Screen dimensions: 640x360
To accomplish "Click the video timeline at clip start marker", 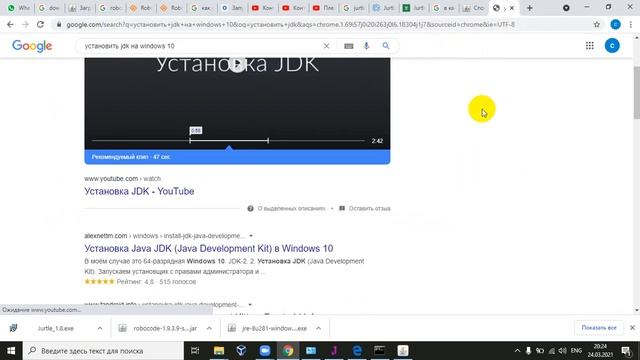I will [x=190, y=140].
